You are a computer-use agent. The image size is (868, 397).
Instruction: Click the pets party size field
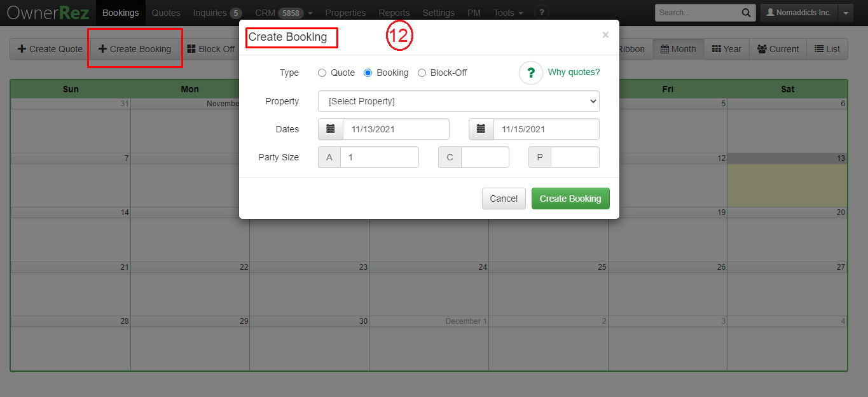coord(575,157)
